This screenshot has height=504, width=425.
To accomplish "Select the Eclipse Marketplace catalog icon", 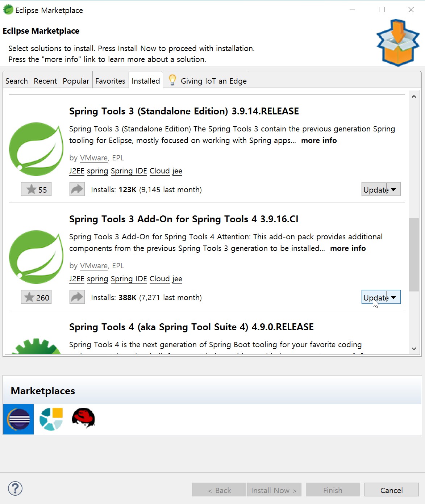I will pos(18,419).
